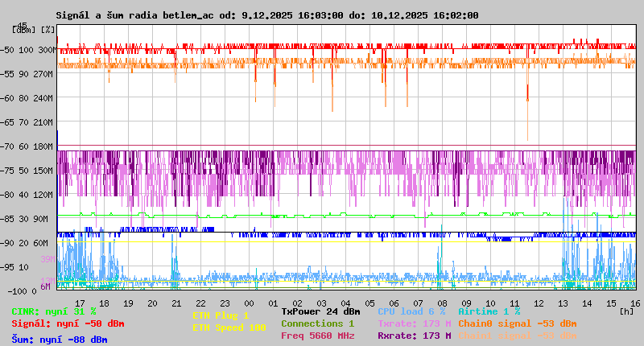This screenshot has width=644, height=346.
Task: Click the 21 hour mark on time axis
Action: pyautogui.click(x=177, y=303)
